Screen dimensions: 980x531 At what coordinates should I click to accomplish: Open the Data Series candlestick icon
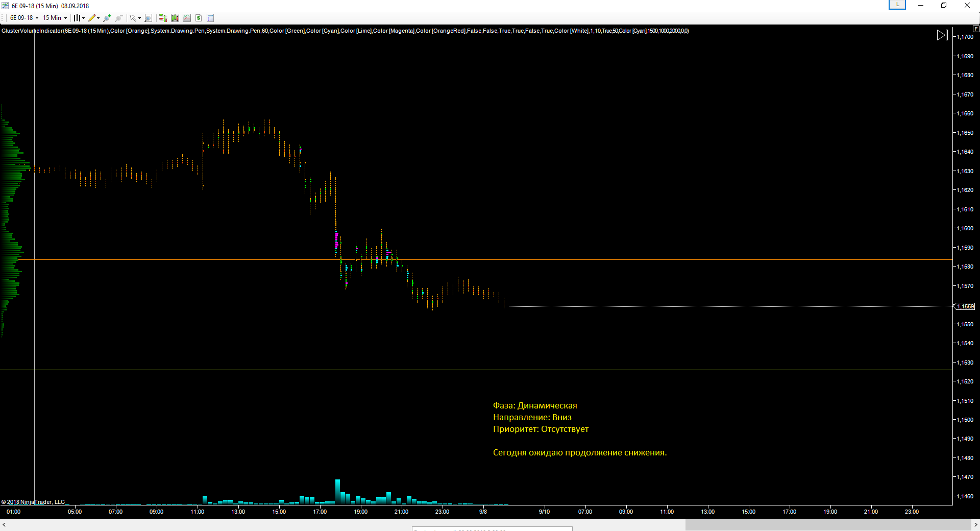click(175, 18)
